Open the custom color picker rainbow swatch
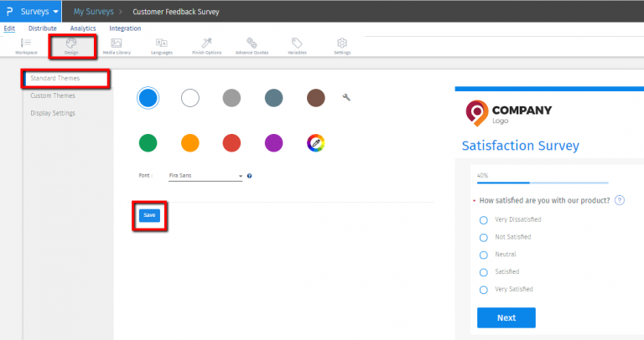644x340 pixels. point(315,143)
